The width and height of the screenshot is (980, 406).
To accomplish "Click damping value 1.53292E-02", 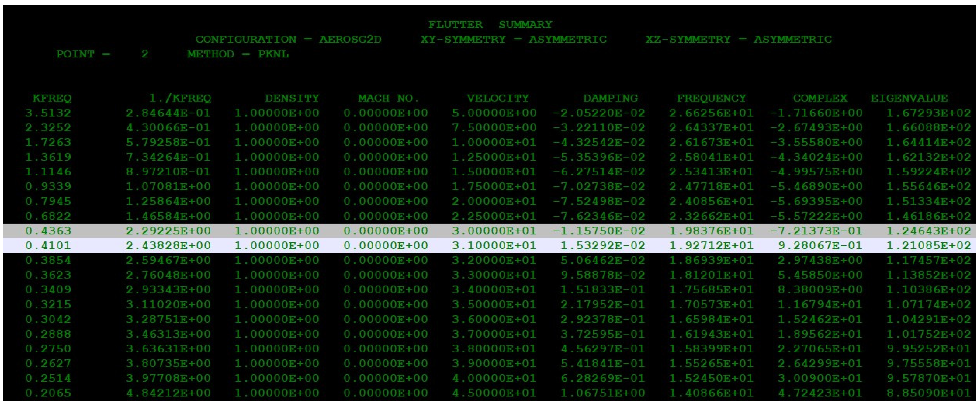I will [603, 246].
